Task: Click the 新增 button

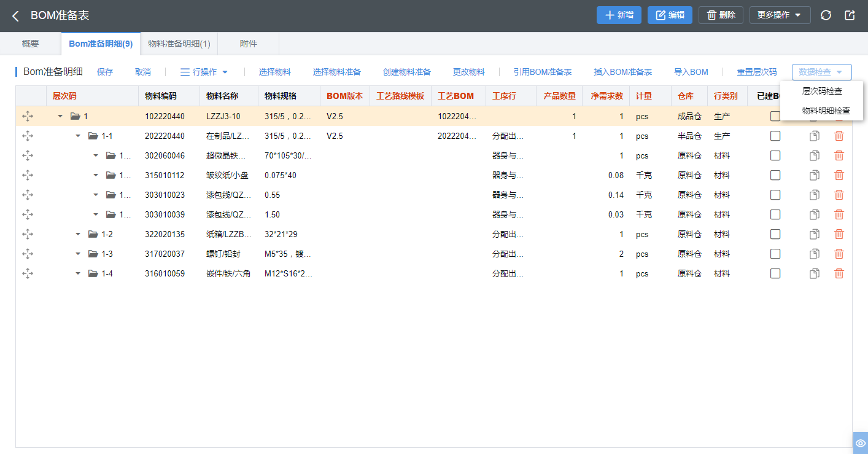Action: click(x=619, y=15)
